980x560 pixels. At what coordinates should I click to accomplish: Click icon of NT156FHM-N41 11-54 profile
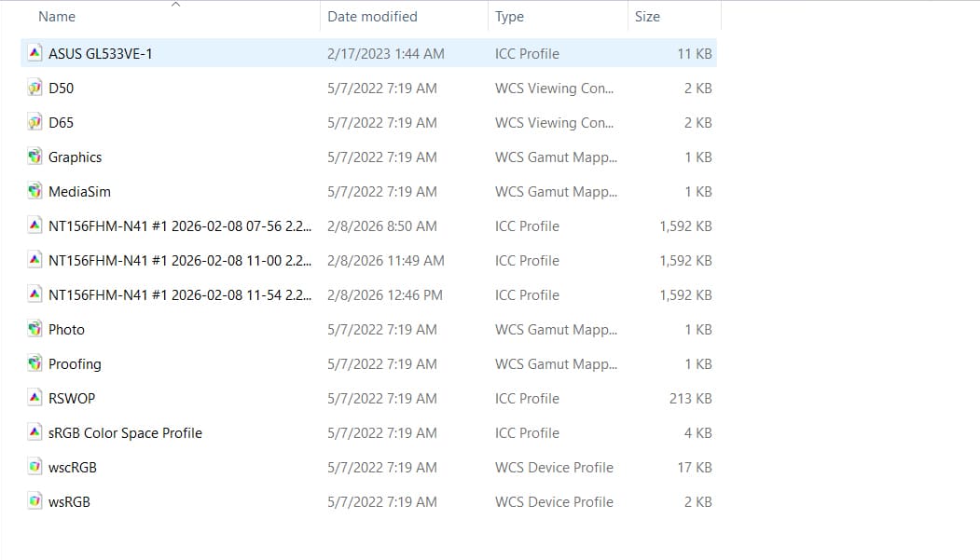[35, 294]
